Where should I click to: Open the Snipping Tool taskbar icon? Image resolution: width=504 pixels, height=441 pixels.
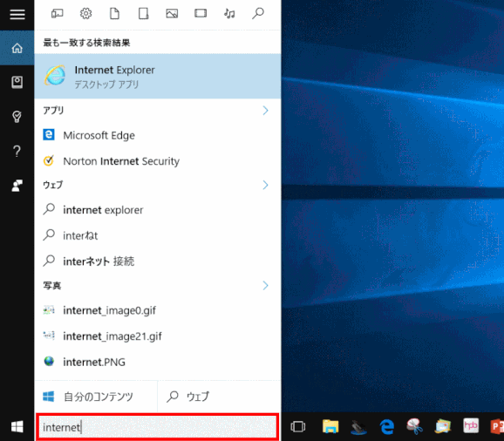point(415,426)
